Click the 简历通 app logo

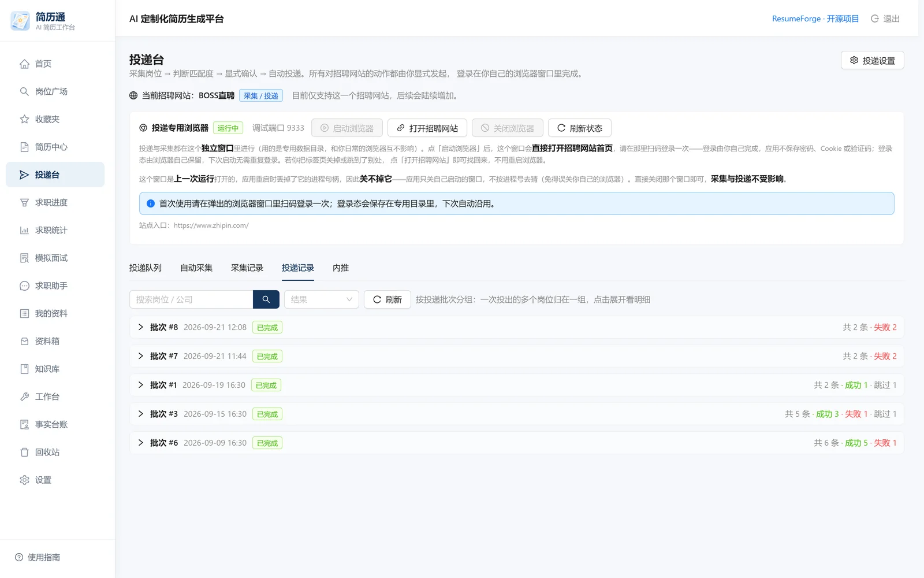[x=20, y=21]
